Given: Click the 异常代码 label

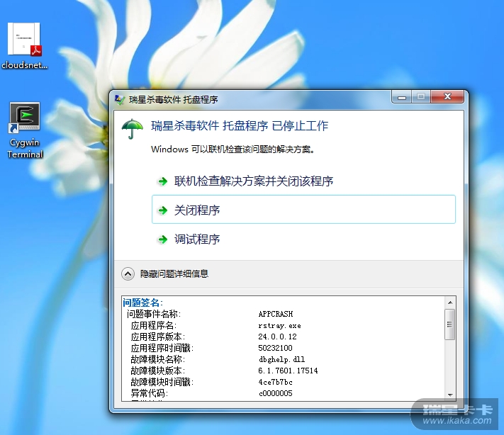Looking at the screenshot, I should 150,393.
